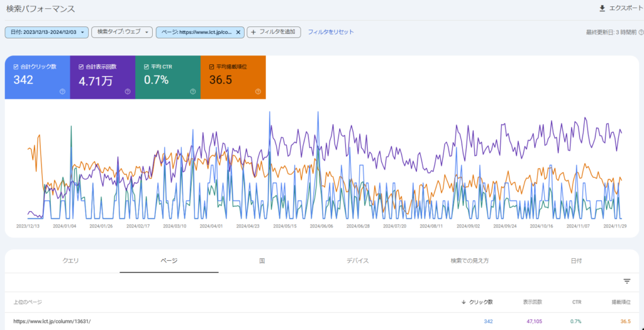Remove the page filter with X
The image size is (644, 330).
pos(238,32)
